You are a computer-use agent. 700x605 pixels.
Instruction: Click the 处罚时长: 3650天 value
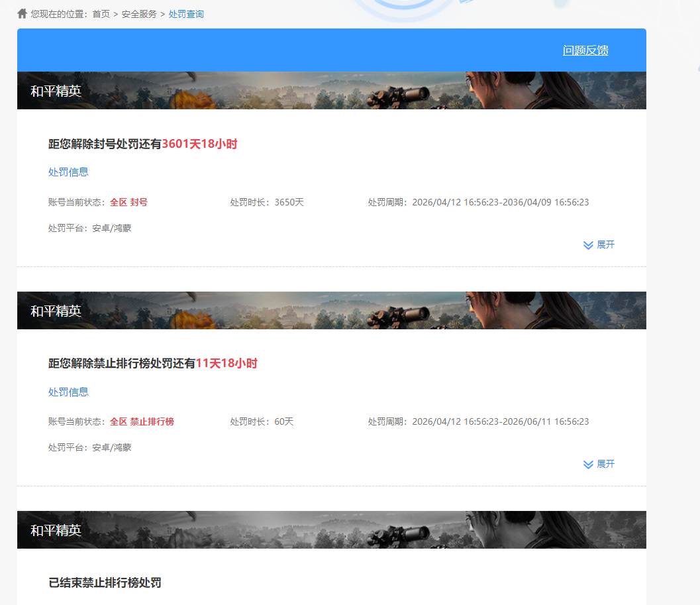pos(267,202)
